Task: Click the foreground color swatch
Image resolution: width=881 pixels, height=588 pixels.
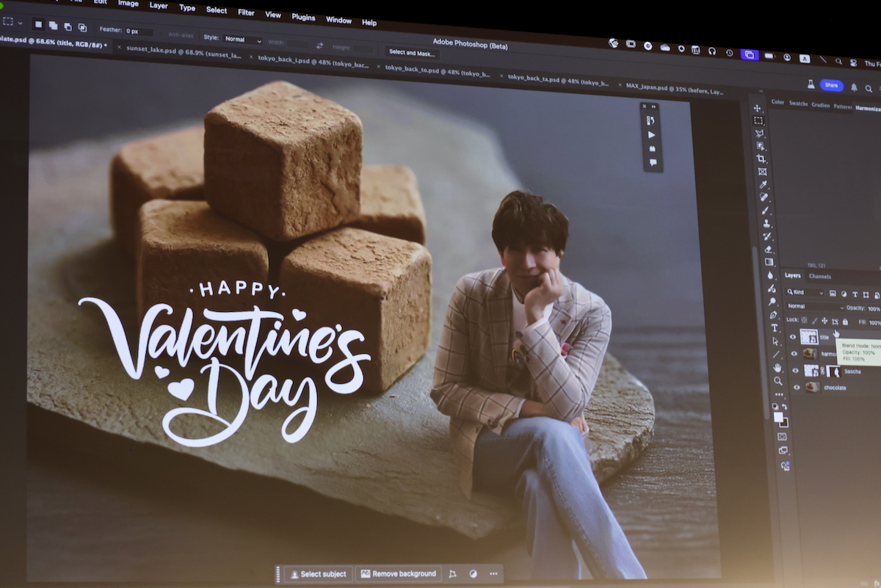Action: tap(778, 417)
